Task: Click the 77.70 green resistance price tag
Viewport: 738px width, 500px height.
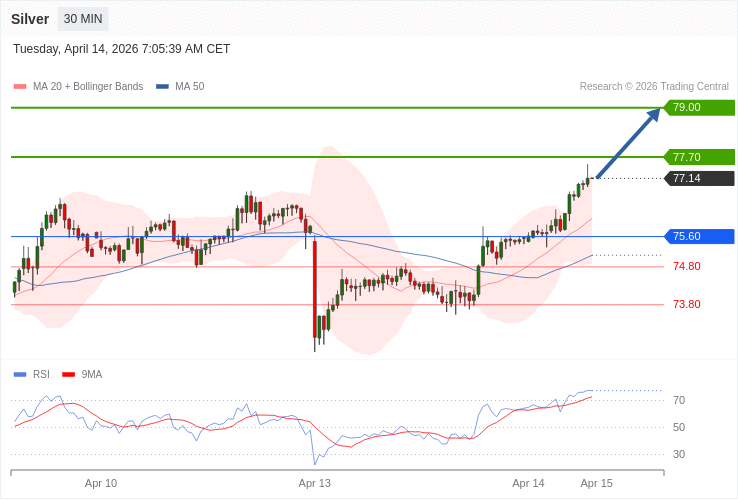Action: point(699,157)
